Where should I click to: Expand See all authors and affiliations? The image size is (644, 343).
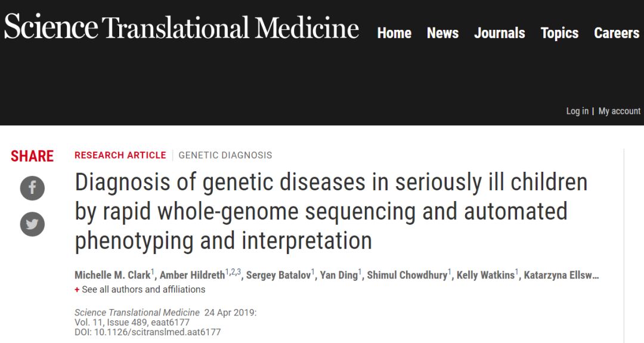coord(143,289)
